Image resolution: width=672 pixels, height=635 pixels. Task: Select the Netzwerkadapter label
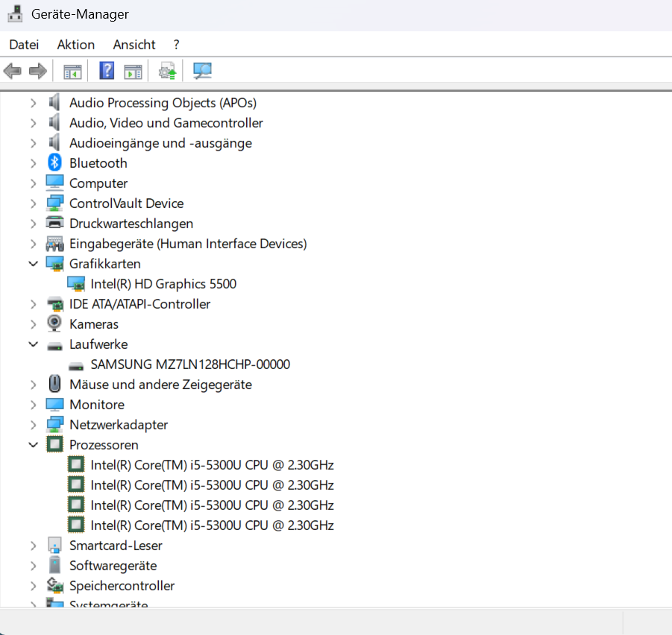(x=119, y=425)
